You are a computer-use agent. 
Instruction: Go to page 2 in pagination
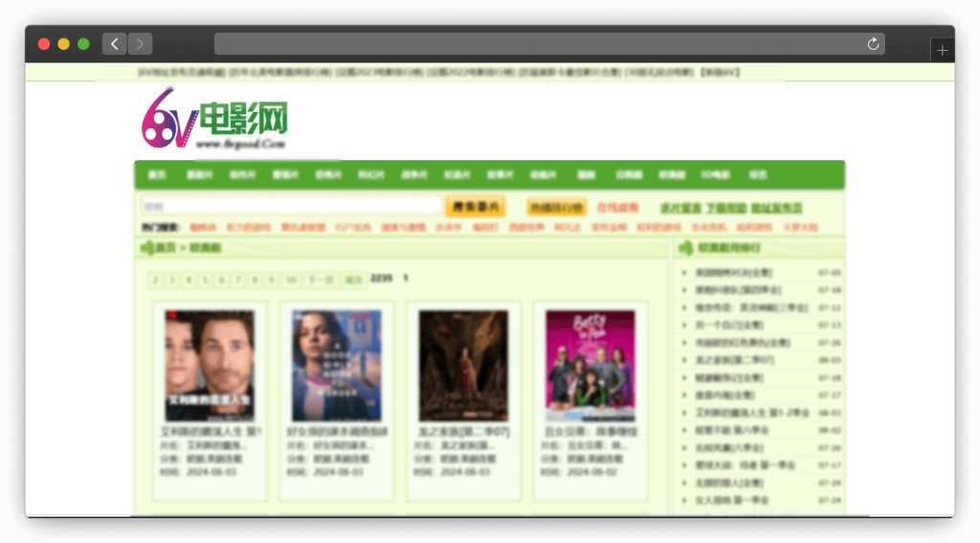click(156, 280)
